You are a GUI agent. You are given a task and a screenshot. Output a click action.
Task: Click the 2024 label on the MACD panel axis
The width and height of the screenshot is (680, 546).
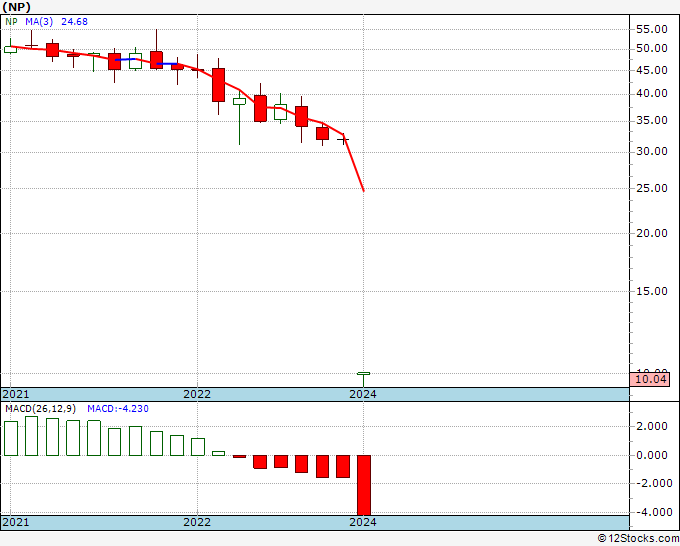click(x=363, y=522)
